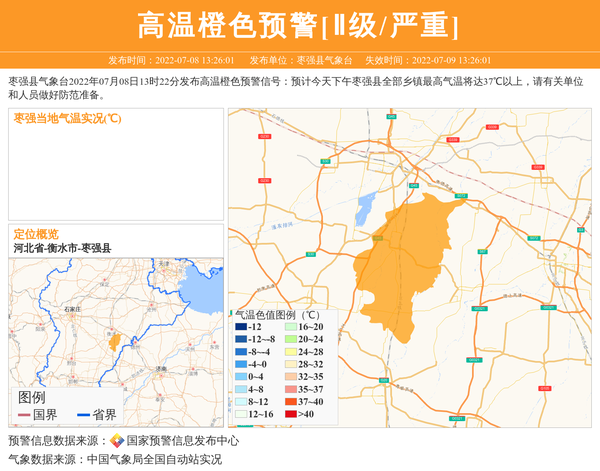Click the blue lake on the main map
The height and width of the screenshot is (471, 600).
pos(368,208)
